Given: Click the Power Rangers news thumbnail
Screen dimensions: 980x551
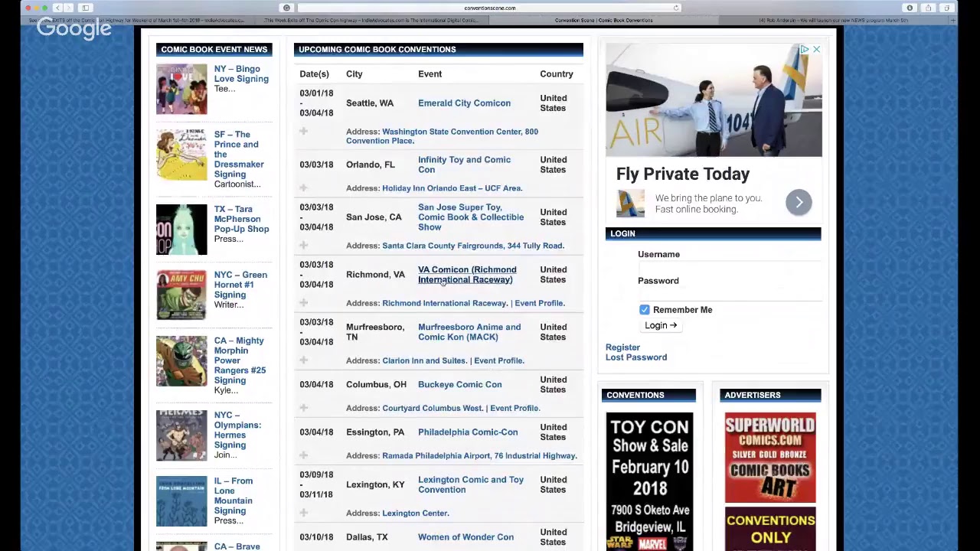Looking at the screenshot, I should point(181,361).
